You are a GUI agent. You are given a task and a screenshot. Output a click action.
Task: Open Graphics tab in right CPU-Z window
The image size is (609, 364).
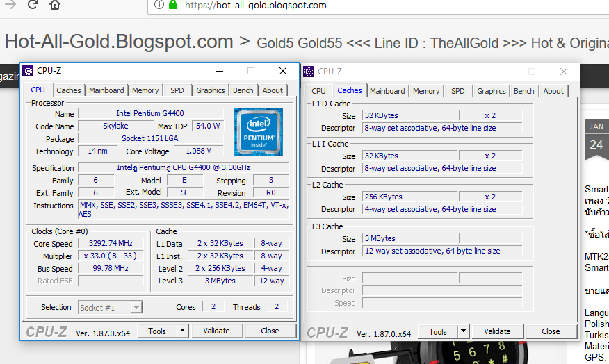click(492, 91)
